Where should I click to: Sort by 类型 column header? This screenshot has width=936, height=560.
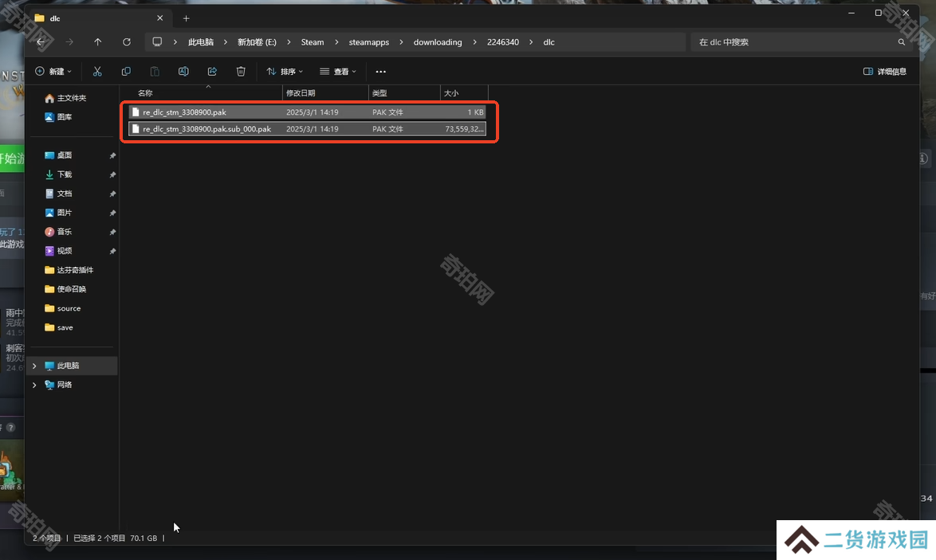[404, 93]
